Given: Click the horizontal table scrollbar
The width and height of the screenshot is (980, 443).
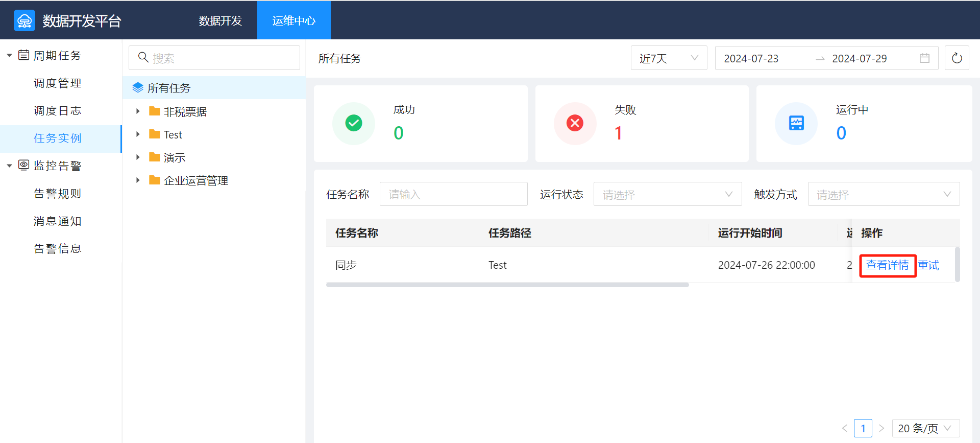Looking at the screenshot, I should 507,285.
